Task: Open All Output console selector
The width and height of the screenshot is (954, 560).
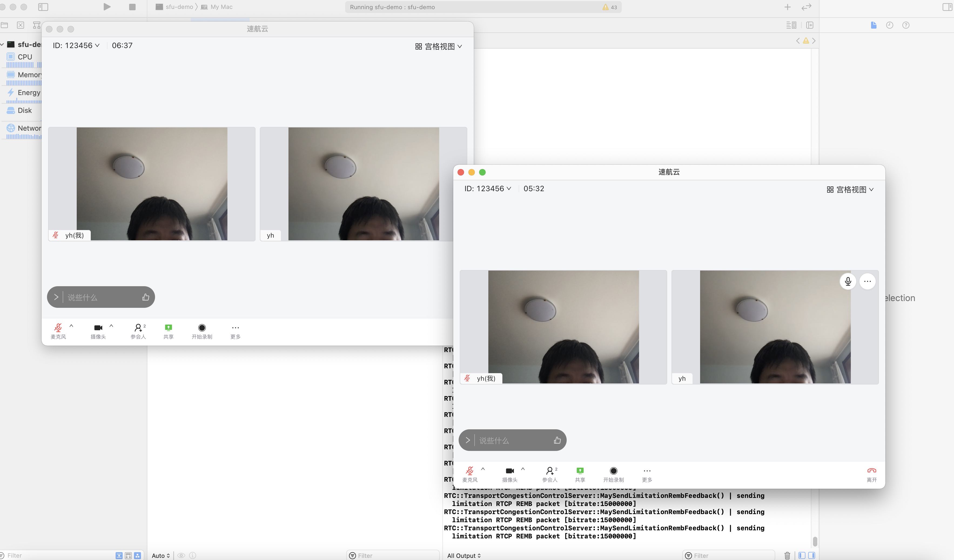Action: coord(464,555)
